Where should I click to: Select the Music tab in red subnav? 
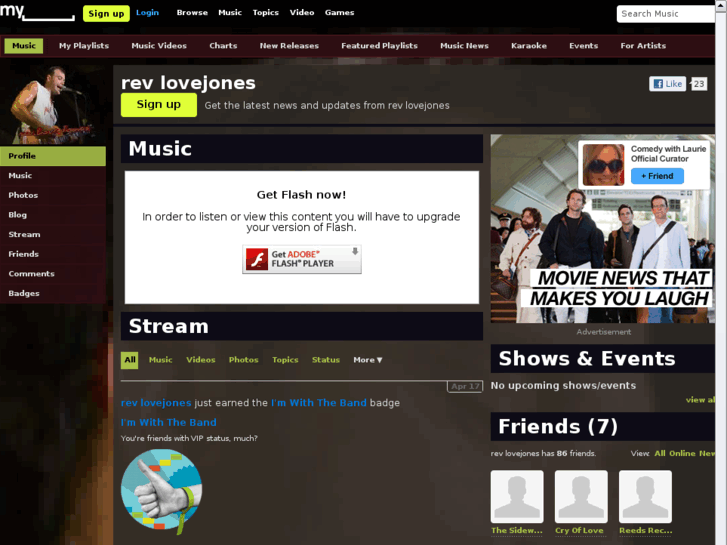pos(24,46)
